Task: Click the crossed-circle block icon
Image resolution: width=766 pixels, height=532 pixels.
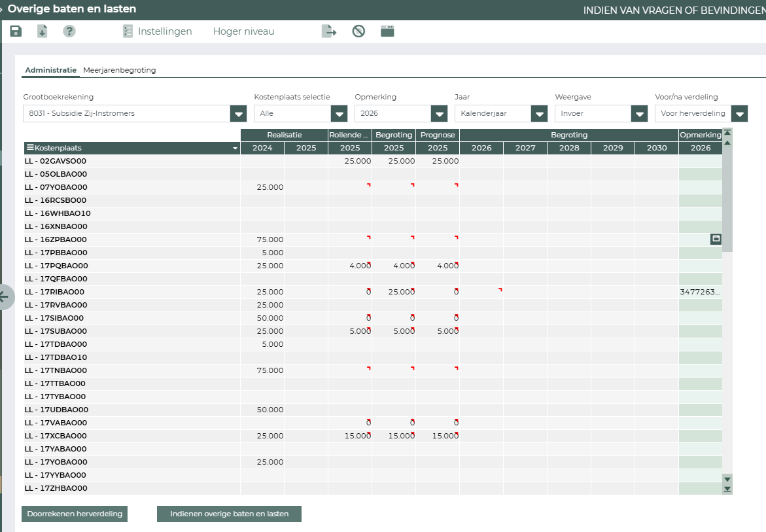Action: pyautogui.click(x=358, y=31)
